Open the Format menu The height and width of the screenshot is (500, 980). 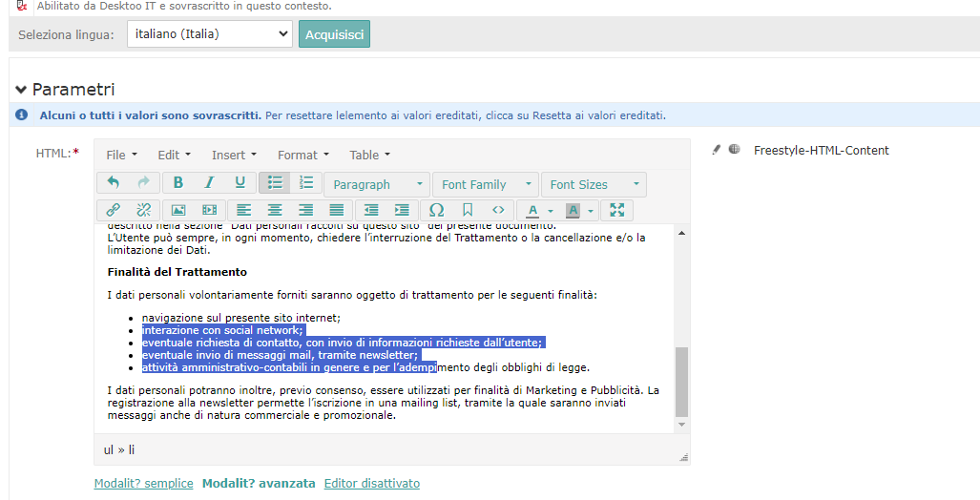pyautogui.click(x=303, y=155)
